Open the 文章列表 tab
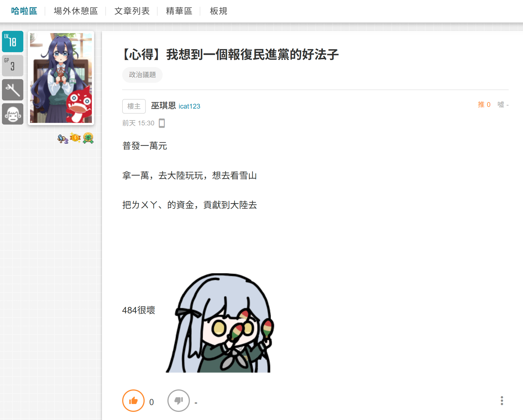The height and width of the screenshot is (420, 523). coord(132,11)
